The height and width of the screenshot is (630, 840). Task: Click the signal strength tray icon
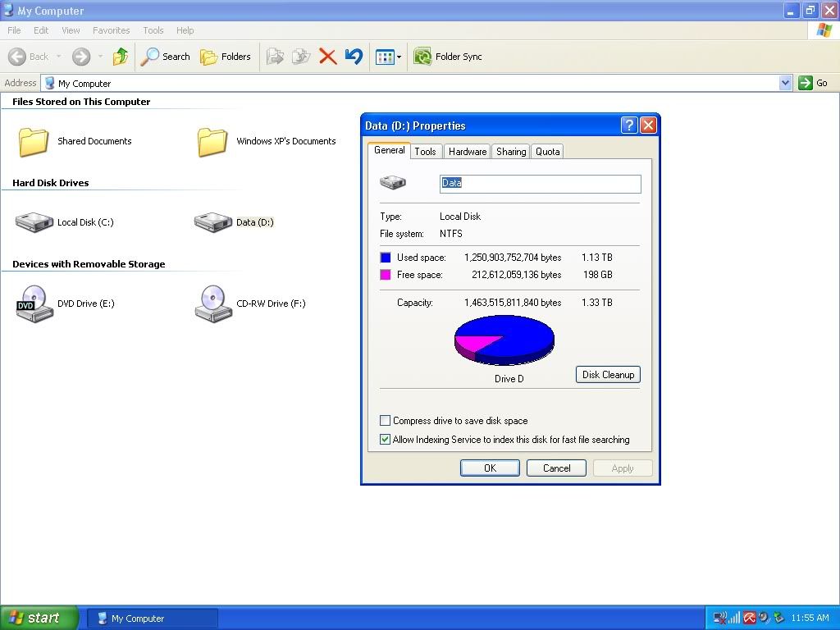pyautogui.click(x=734, y=619)
